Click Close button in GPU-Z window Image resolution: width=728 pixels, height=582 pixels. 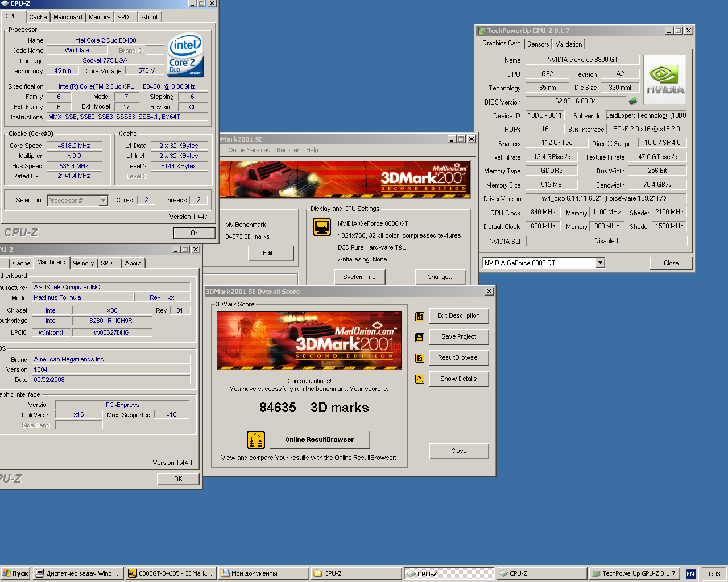point(671,263)
